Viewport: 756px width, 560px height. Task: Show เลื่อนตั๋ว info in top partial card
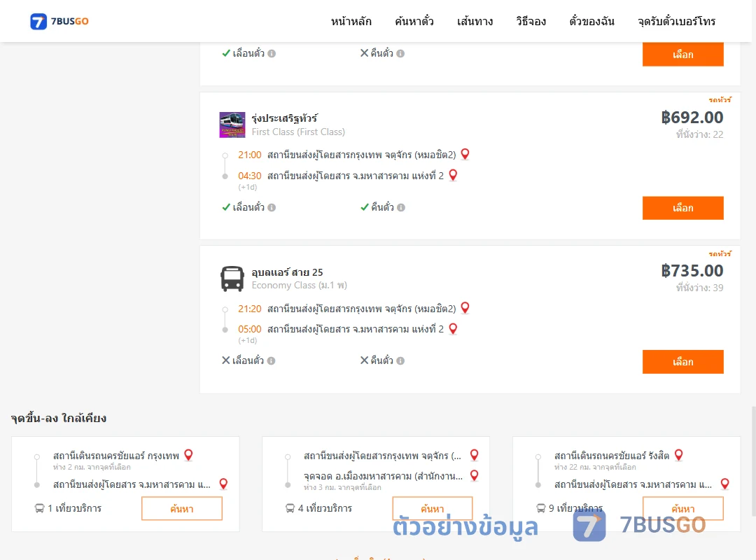pos(272,53)
